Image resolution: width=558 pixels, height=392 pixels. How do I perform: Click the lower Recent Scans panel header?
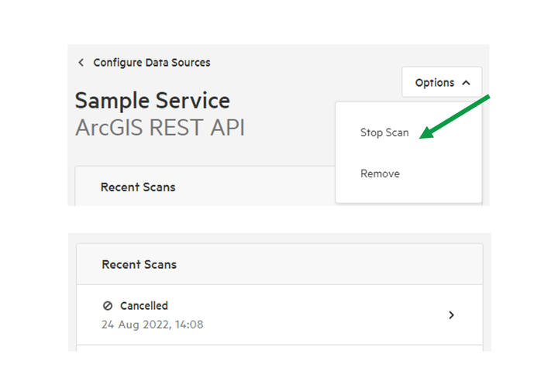point(280,264)
